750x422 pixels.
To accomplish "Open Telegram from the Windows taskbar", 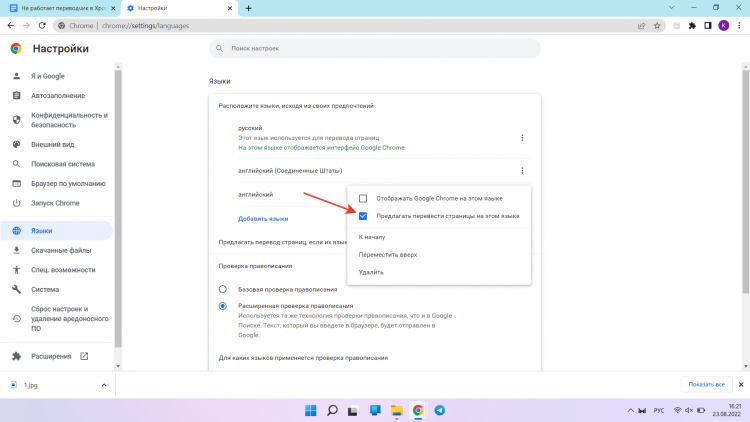I will tap(440, 410).
